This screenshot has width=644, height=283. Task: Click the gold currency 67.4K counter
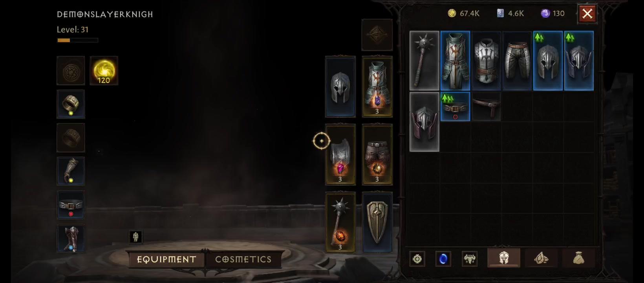464,13
